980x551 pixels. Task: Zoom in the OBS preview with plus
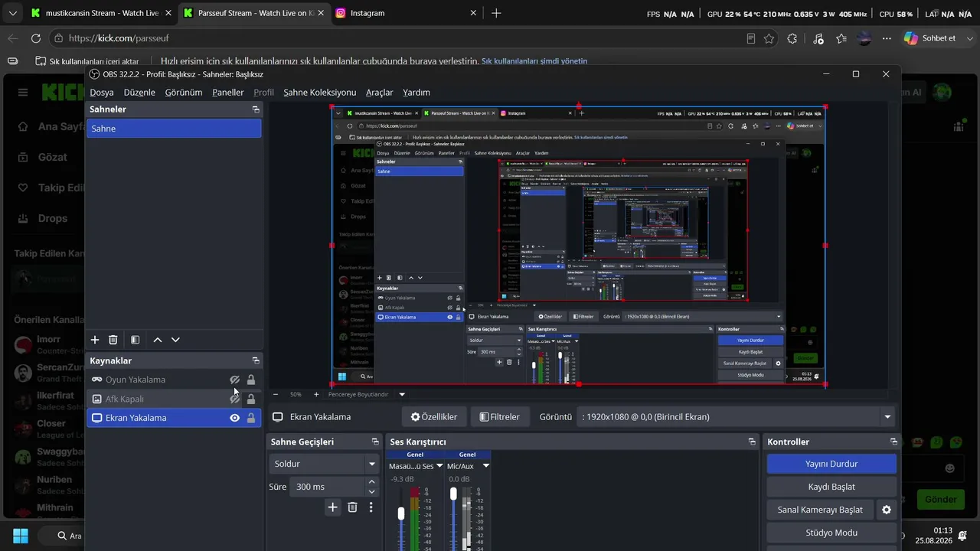[316, 394]
